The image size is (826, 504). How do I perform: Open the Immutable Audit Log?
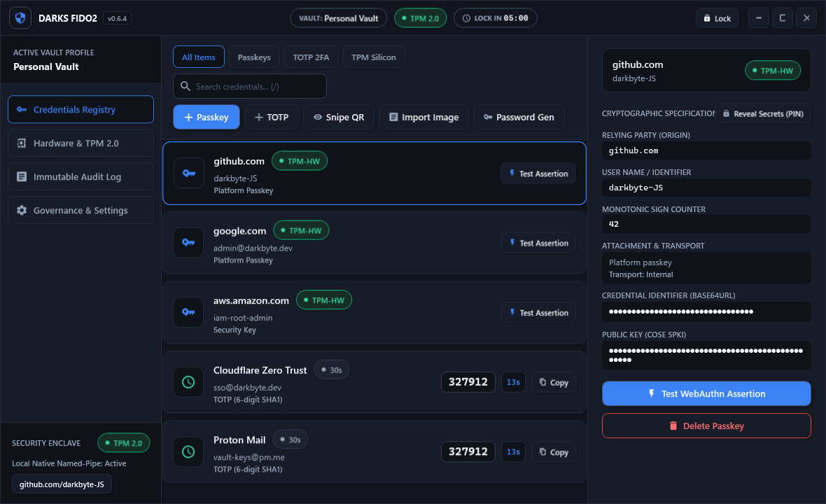tap(80, 177)
